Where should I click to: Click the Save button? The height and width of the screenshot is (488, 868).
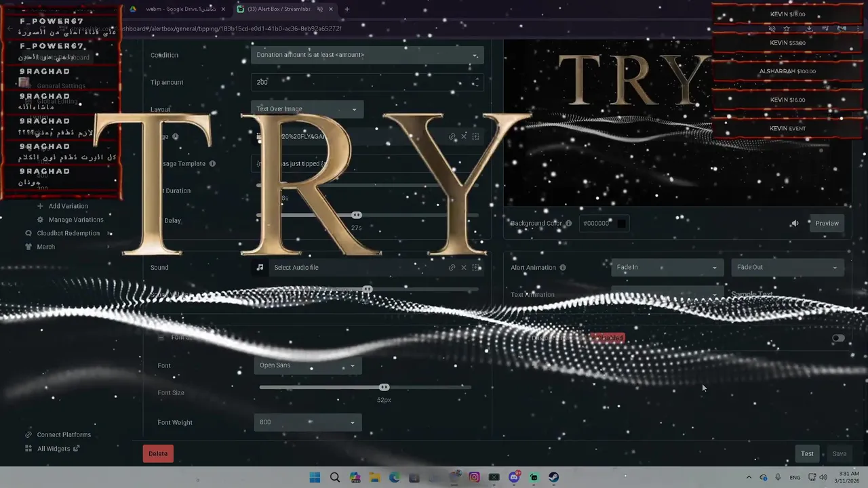(x=840, y=454)
